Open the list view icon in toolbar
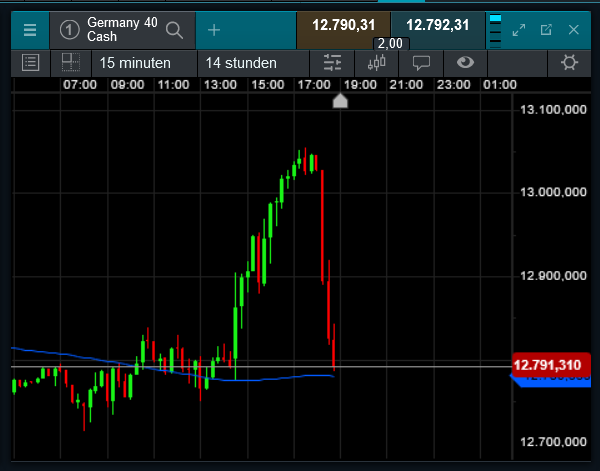Screen dimensions: 600x471 tap(31, 63)
